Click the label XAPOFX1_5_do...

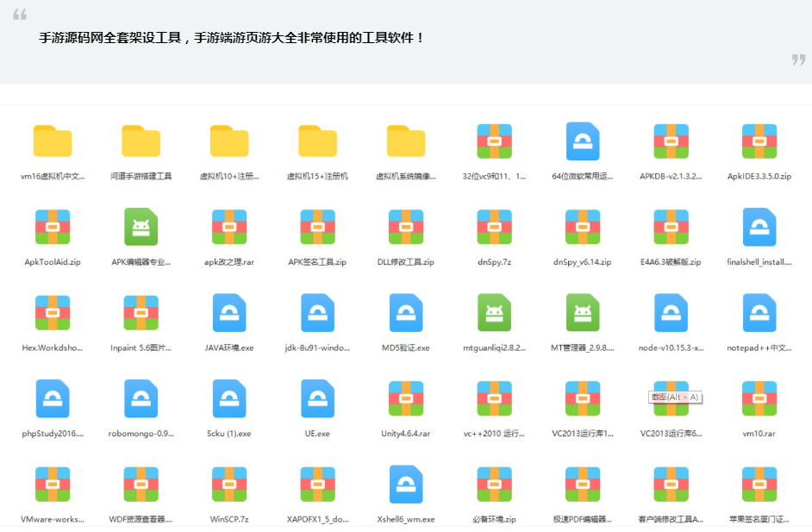317,519
